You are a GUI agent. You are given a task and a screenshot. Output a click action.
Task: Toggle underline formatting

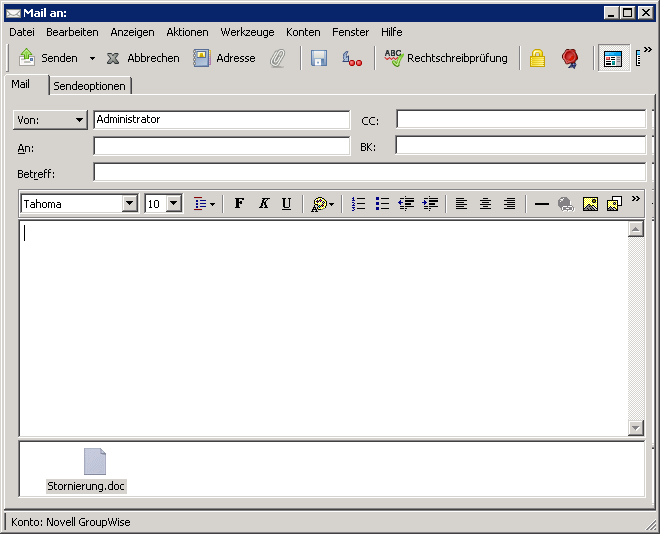[286, 204]
